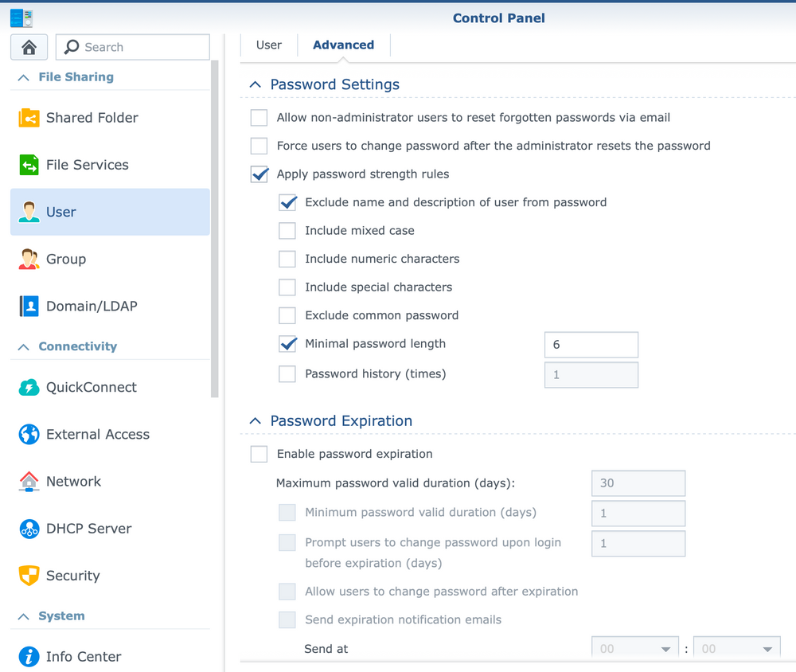Open the Group settings panel
796x672 pixels.
pyautogui.click(x=66, y=259)
